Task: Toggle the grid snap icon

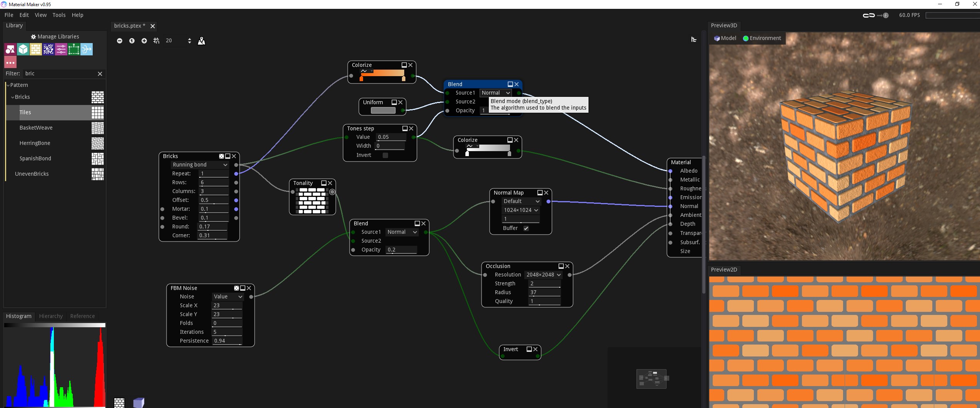Action: pyautogui.click(x=156, y=41)
